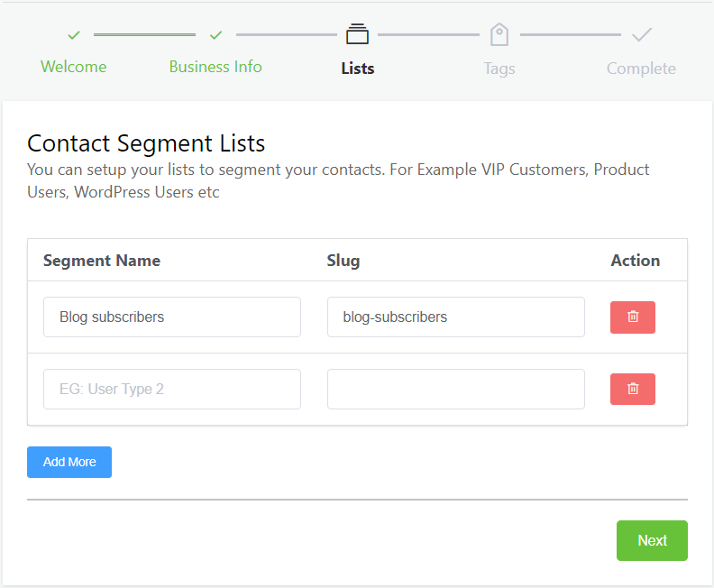This screenshot has height=588, width=714.
Task: Focus the Blog subscribers name field
Action: pyautogui.click(x=172, y=317)
